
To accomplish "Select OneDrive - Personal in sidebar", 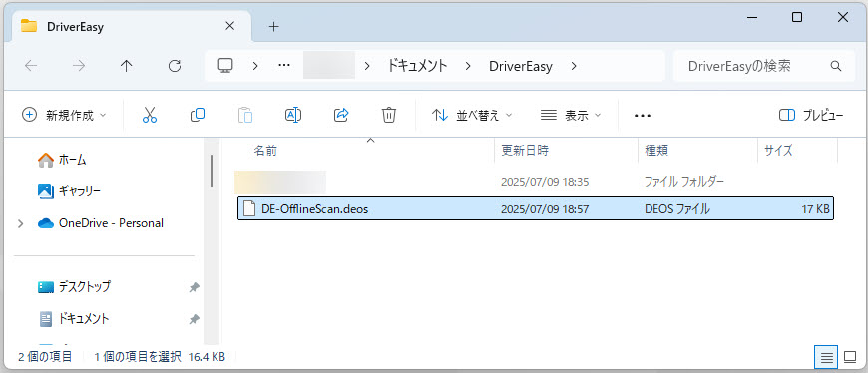I will tap(111, 223).
